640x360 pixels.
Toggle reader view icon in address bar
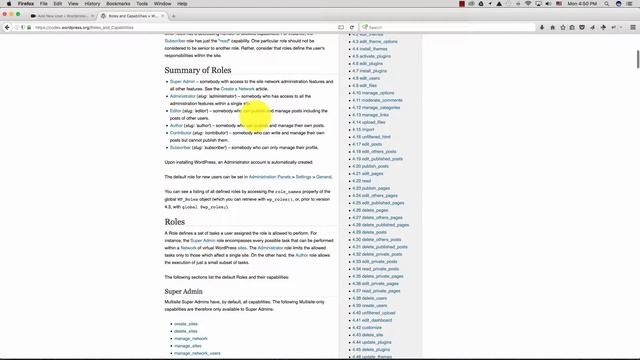pos(341,27)
